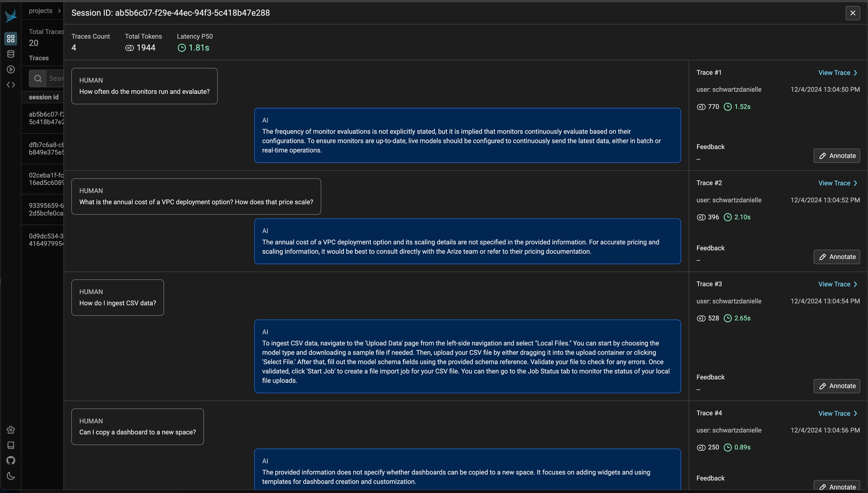The width and height of the screenshot is (868, 493).
Task: Open the projects grid icon in sidebar
Action: click(x=11, y=38)
